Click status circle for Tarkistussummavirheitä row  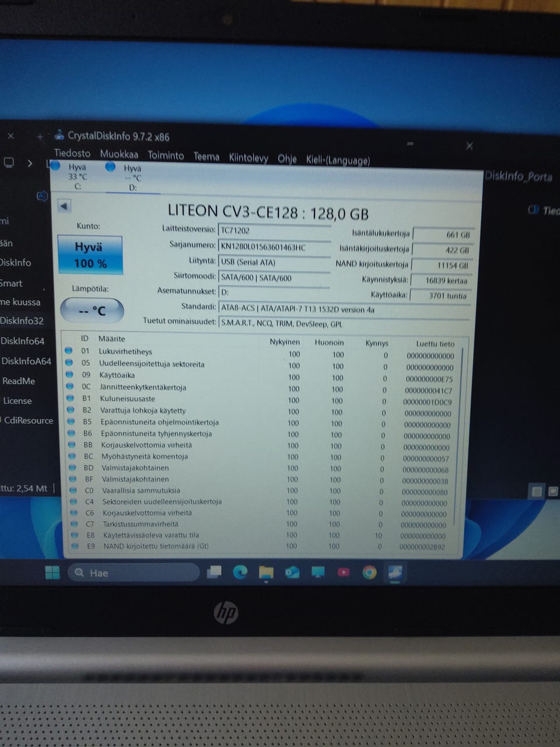tap(74, 523)
